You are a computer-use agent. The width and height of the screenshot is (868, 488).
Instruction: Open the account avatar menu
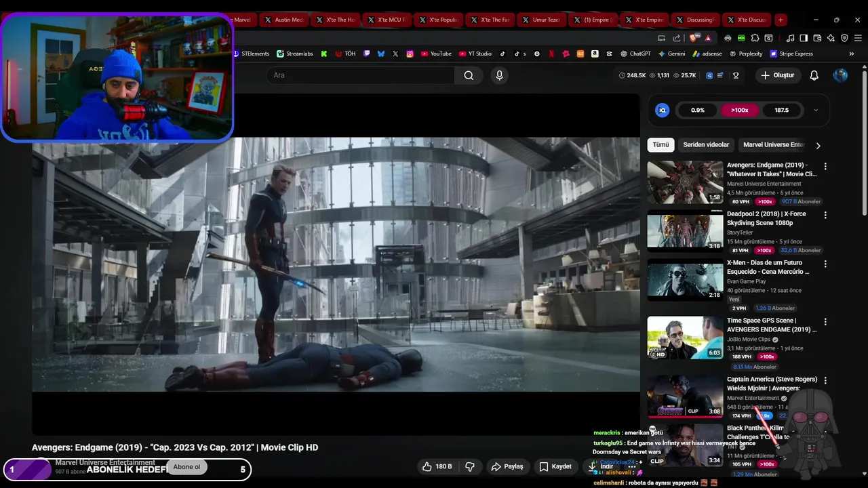(x=840, y=75)
